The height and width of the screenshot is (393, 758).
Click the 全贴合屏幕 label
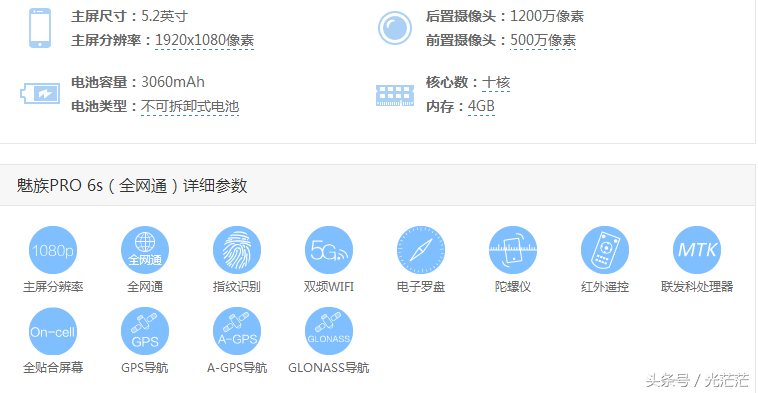click(x=53, y=368)
